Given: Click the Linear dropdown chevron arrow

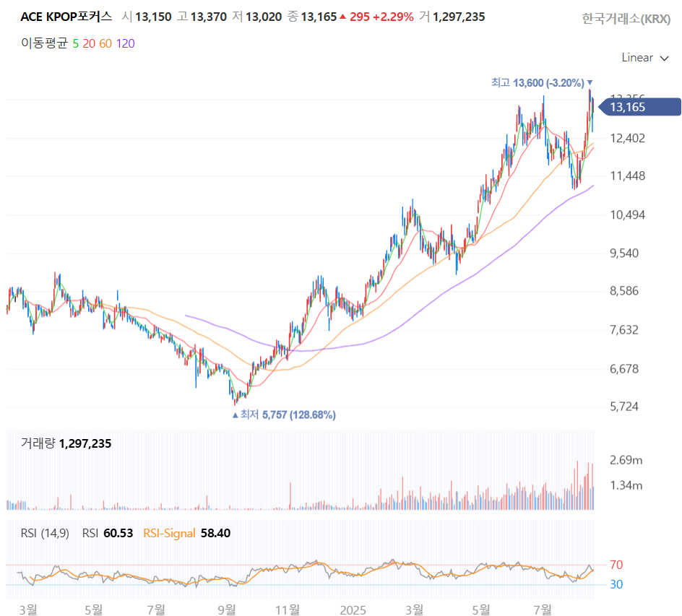Looking at the screenshot, I should point(664,58).
